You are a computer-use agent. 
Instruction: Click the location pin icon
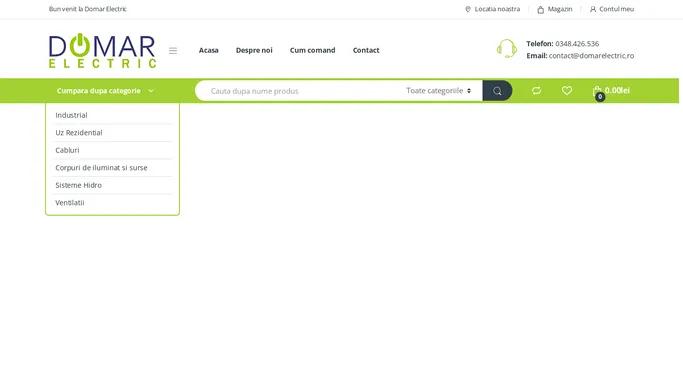pos(468,9)
